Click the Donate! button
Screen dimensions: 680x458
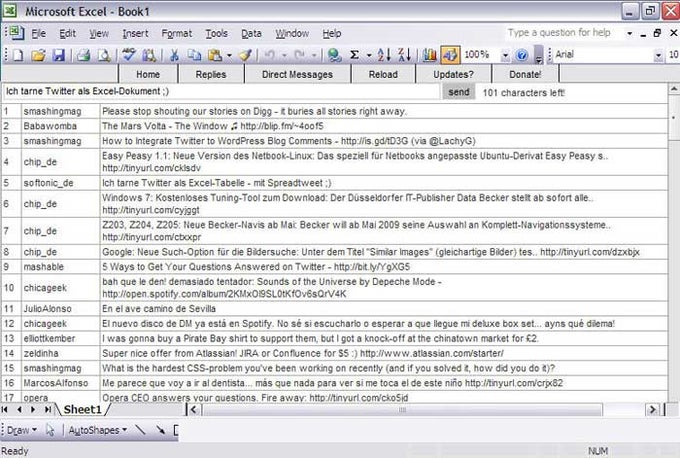coord(525,74)
